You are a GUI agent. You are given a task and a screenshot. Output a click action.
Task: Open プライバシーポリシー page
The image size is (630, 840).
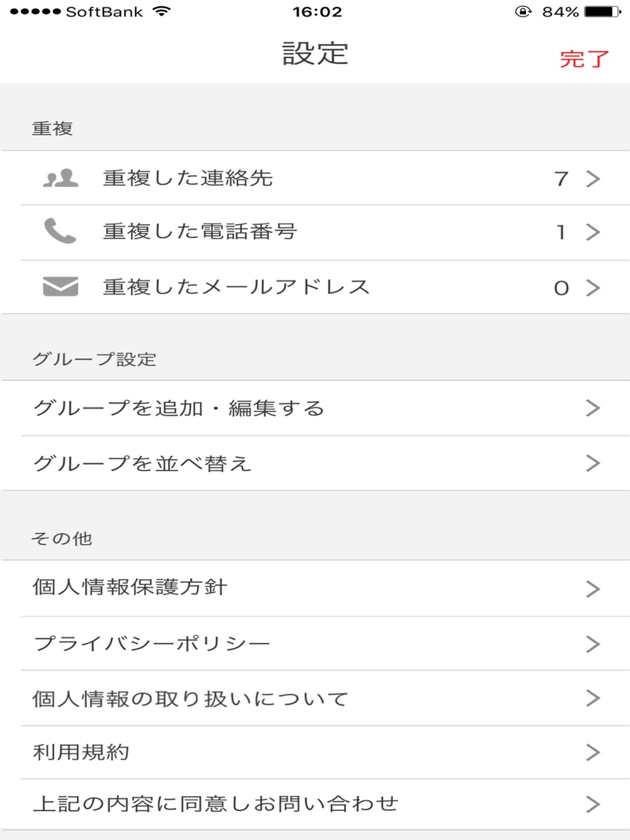pyautogui.click(x=315, y=644)
